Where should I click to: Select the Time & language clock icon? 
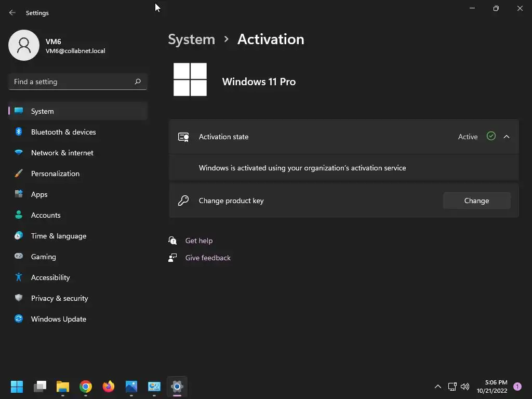point(19,235)
